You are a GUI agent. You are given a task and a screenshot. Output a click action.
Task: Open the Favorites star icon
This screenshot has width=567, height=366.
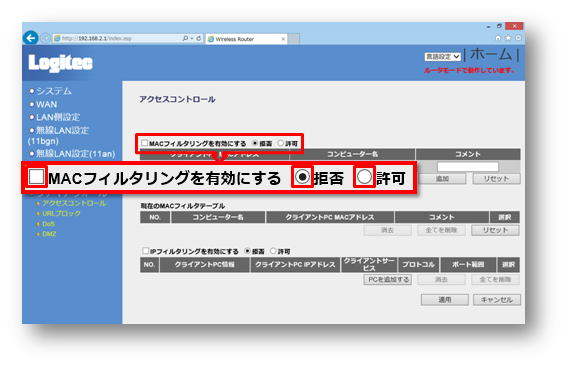pyautogui.click(x=508, y=38)
